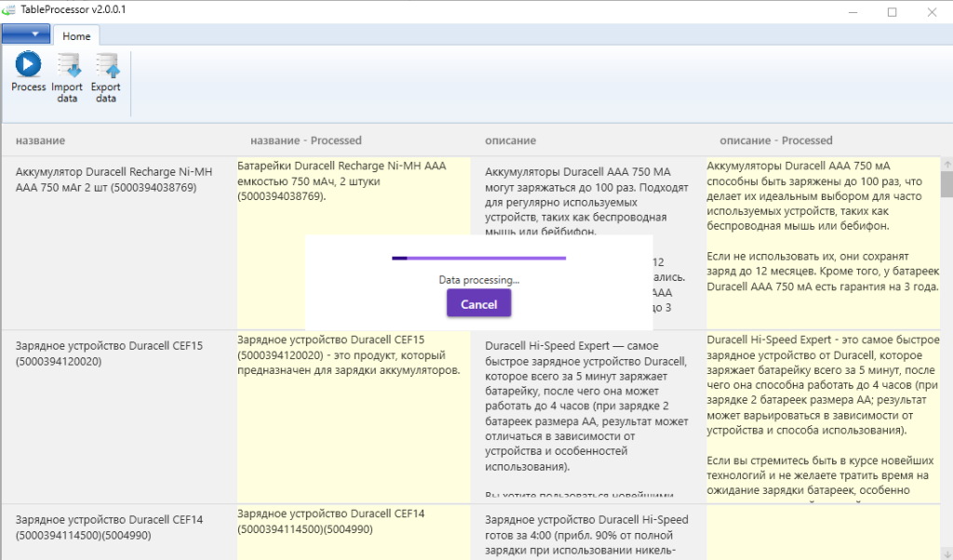The image size is (953, 560).
Task: Select name cell "Зарядное устройство Duracell CEF14" in first column
Action: [x=119, y=533]
